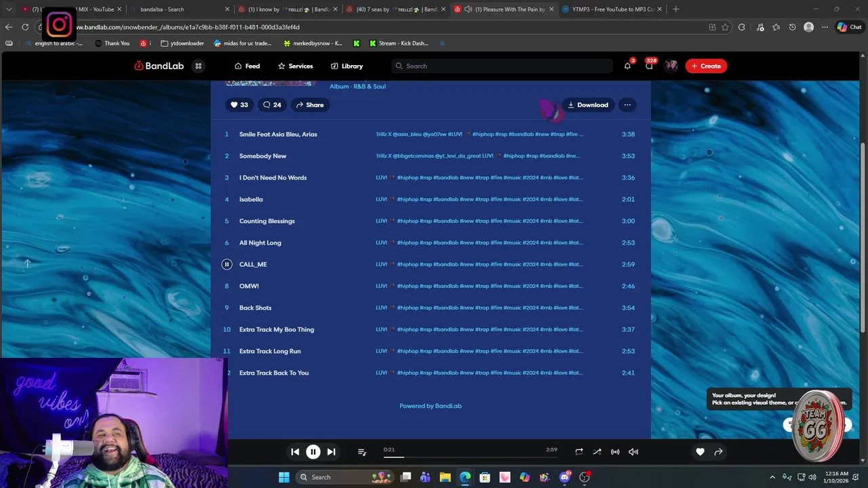The width and height of the screenshot is (868, 488).
Task: Open a new browser tab
Action: (x=675, y=9)
